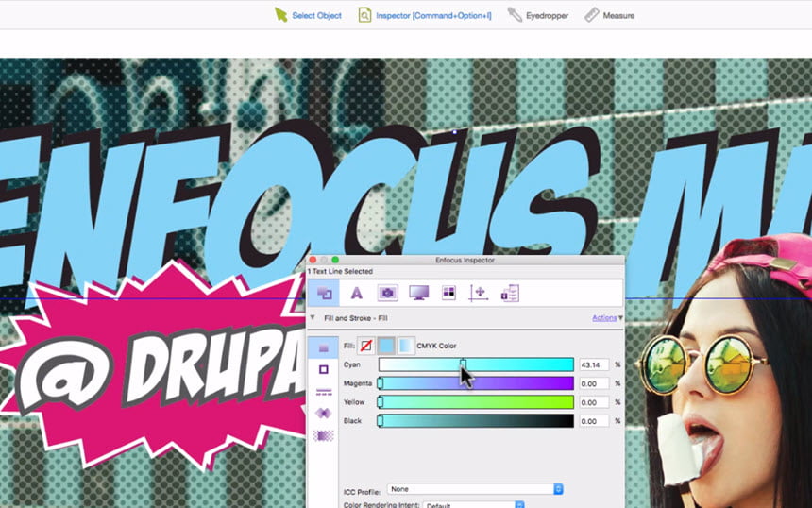Click the 'CMYK Color' label
The image size is (812, 508).
pyautogui.click(x=436, y=346)
